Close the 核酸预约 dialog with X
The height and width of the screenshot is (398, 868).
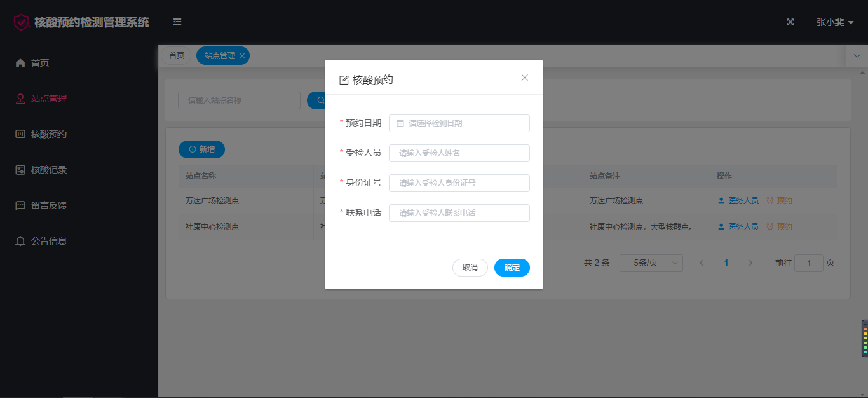click(525, 78)
